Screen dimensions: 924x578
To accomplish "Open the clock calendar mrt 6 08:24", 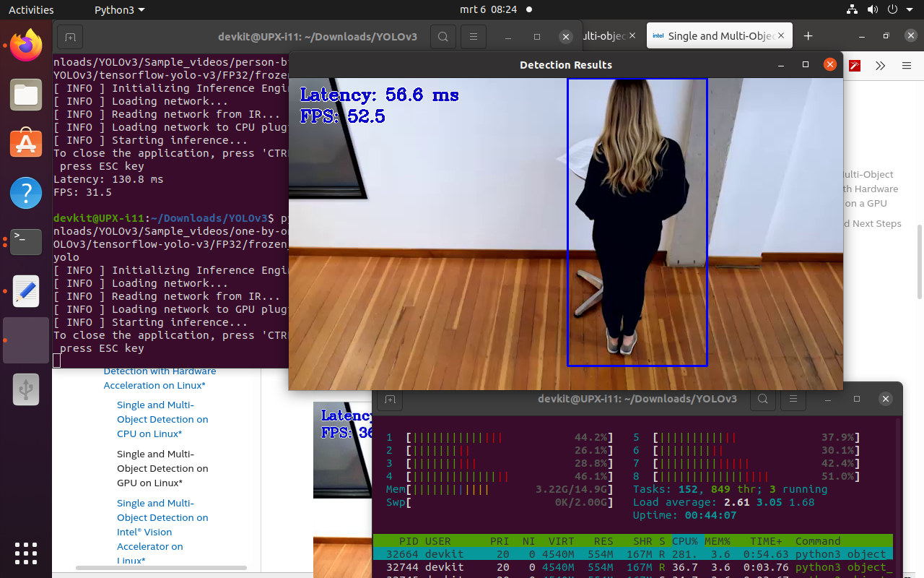I will click(489, 10).
